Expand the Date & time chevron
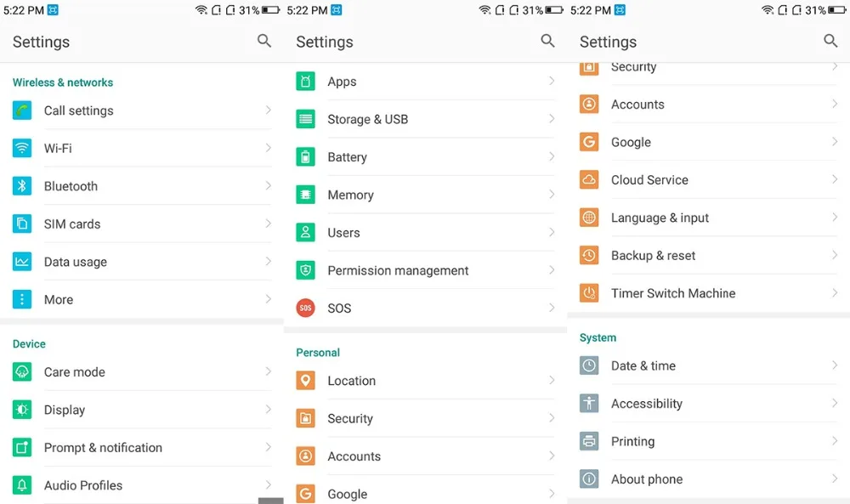 (835, 365)
